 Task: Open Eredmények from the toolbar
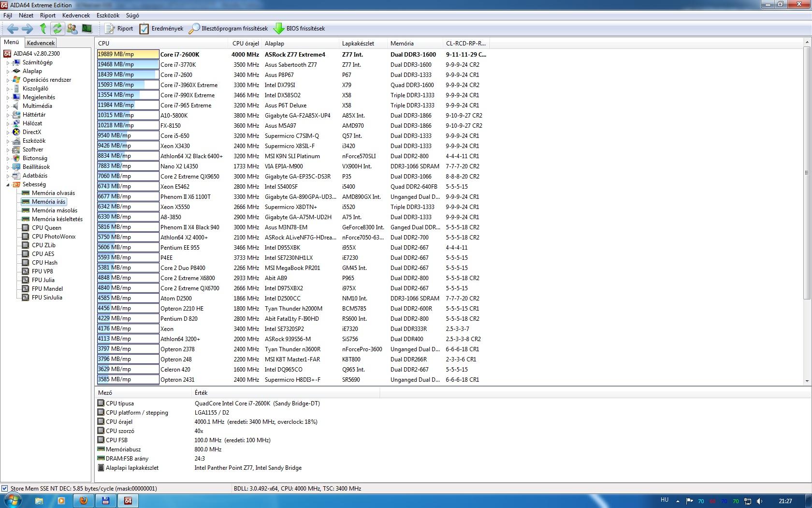pyautogui.click(x=161, y=29)
